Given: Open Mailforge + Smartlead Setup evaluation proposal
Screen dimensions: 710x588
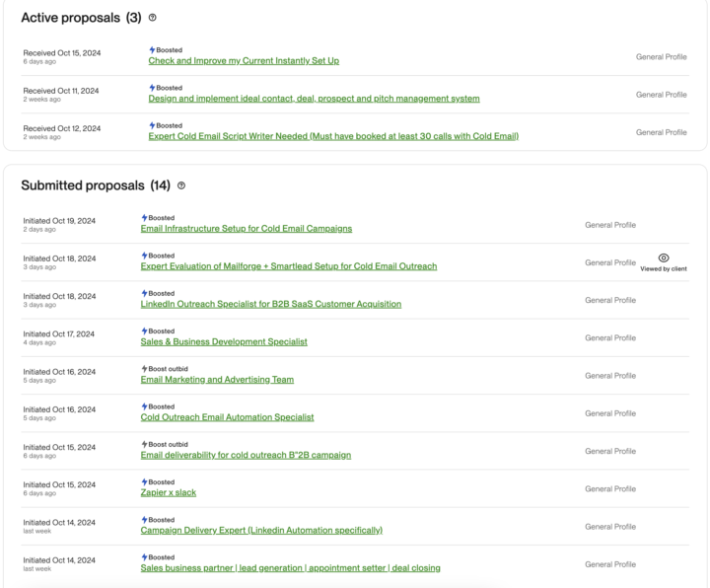Looking at the screenshot, I should tap(288, 266).
